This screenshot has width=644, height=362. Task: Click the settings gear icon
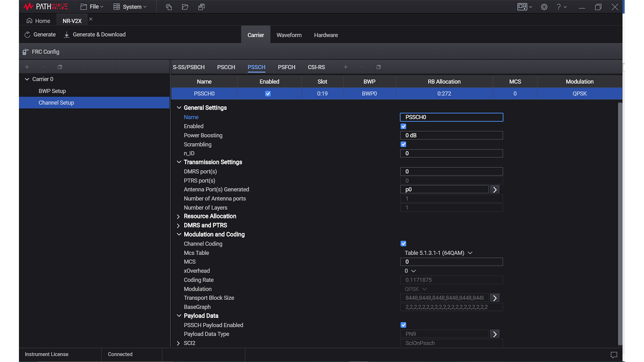544,7
